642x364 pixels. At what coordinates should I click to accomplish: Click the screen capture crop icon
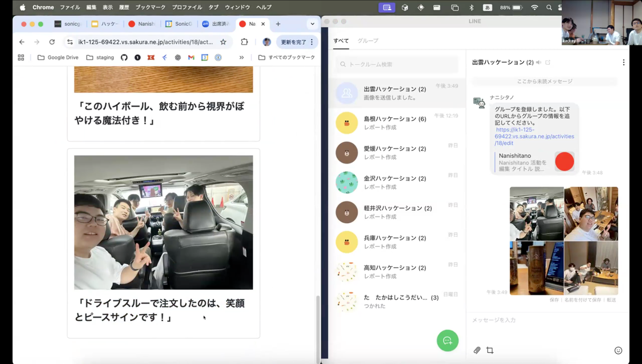(490, 351)
